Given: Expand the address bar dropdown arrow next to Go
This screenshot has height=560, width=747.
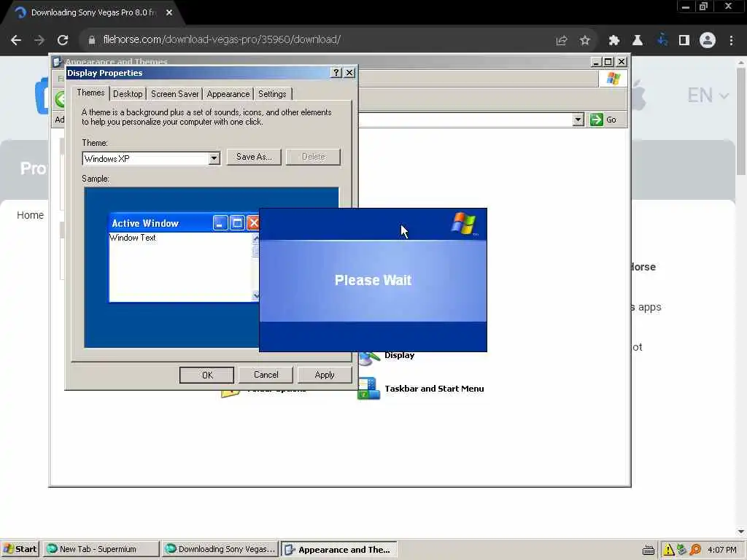Looking at the screenshot, I should pos(578,120).
